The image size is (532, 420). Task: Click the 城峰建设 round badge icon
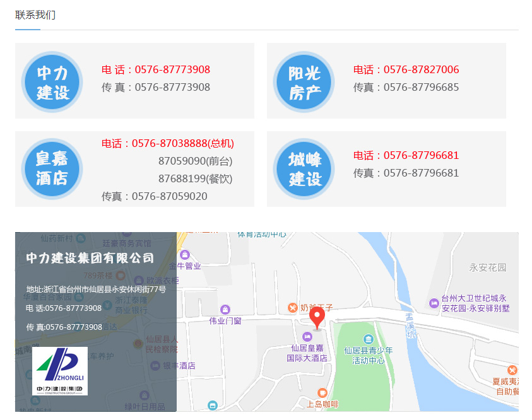pyautogui.click(x=304, y=168)
